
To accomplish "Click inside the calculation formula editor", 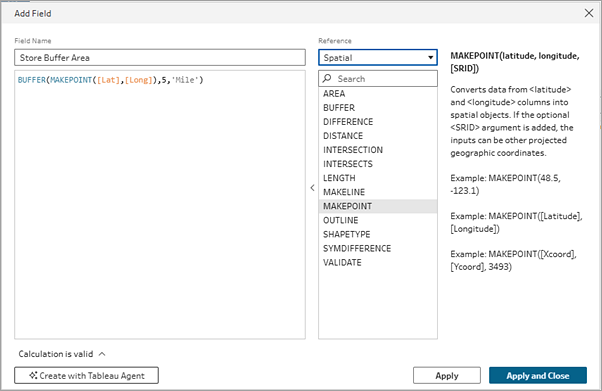I will (x=160, y=205).
